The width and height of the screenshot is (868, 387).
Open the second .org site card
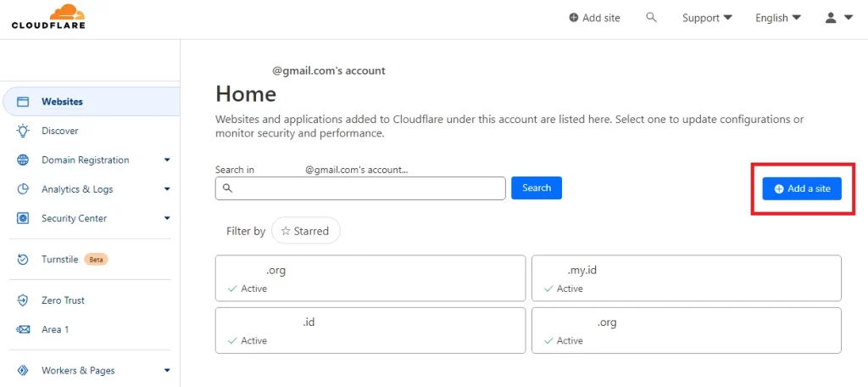pos(687,330)
